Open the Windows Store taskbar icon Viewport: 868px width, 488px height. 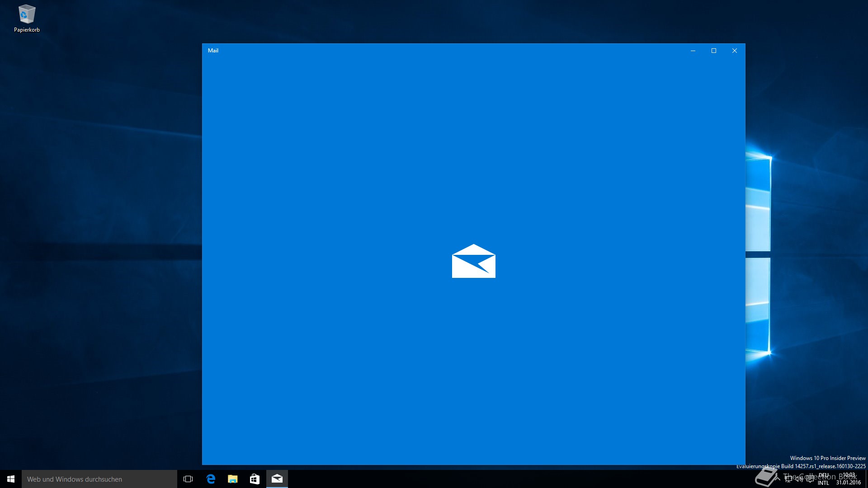pos(255,479)
